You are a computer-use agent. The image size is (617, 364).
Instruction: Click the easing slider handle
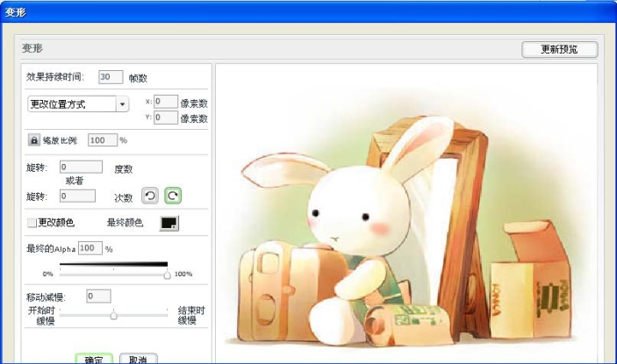(113, 315)
